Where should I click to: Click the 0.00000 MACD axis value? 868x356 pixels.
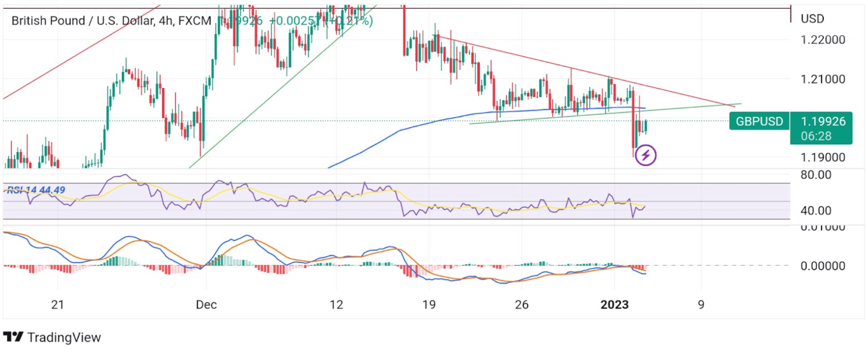point(823,266)
